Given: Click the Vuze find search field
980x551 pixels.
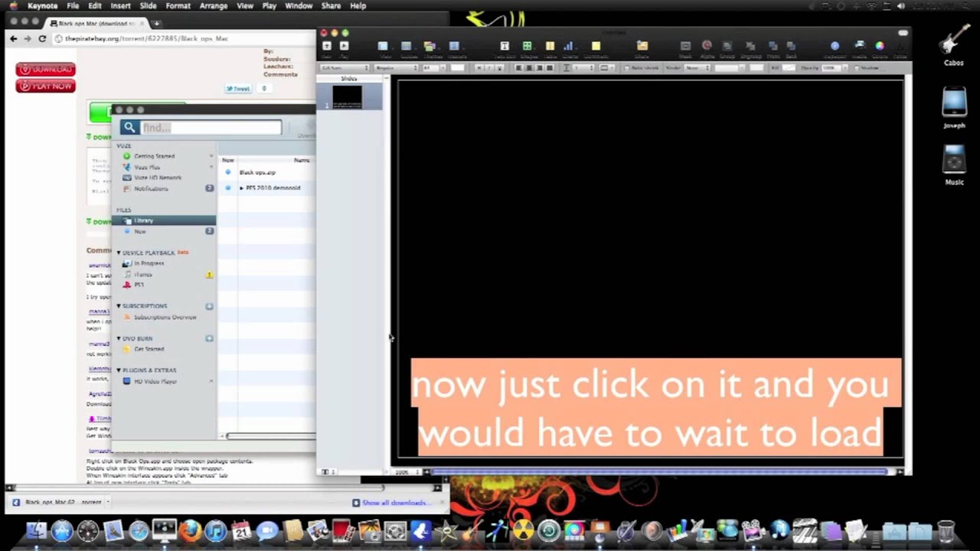Looking at the screenshot, I should pos(211,128).
